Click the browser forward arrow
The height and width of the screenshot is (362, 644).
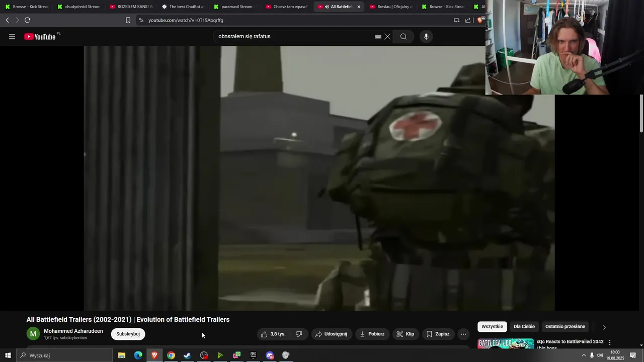[17, 20]
